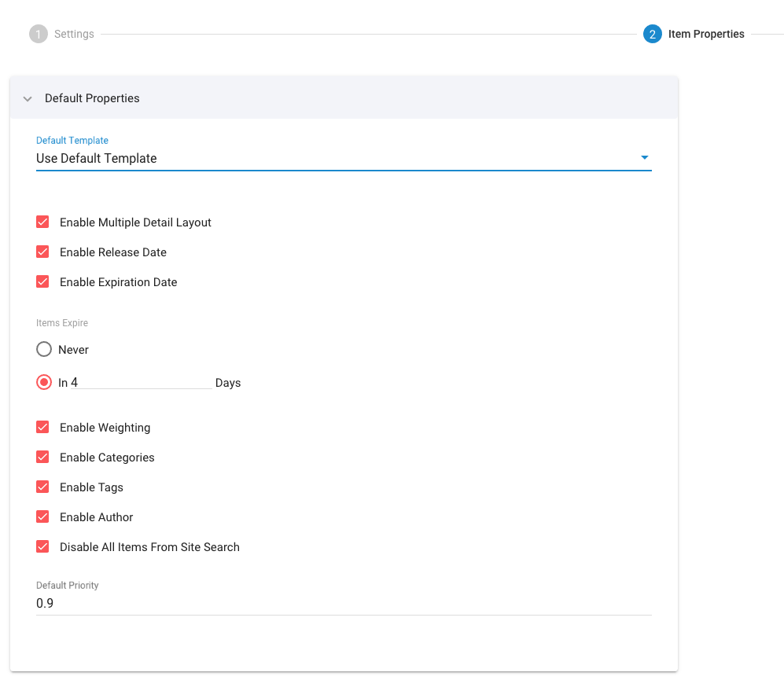Go to step 1 Settings circle icon
Image resolution: width=784 pixels, height=680 pixels.
click(39, 34)
